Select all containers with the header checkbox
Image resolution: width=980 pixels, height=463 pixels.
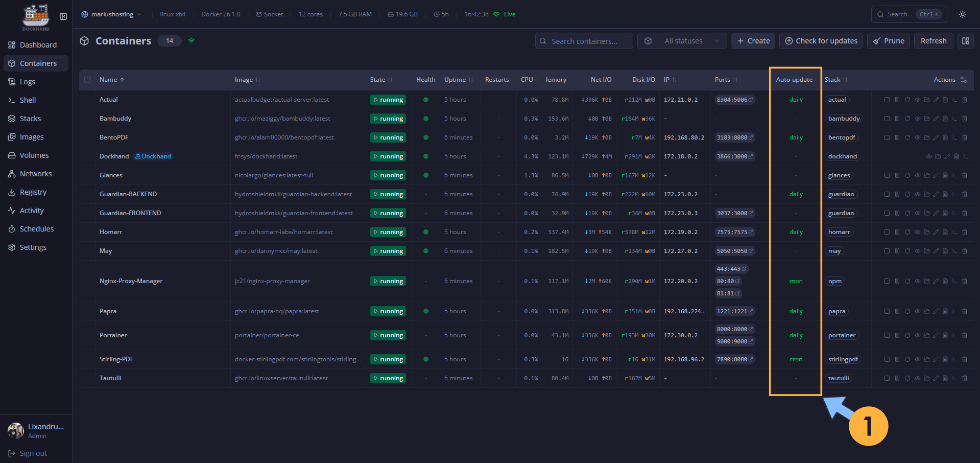coord(87,80)
